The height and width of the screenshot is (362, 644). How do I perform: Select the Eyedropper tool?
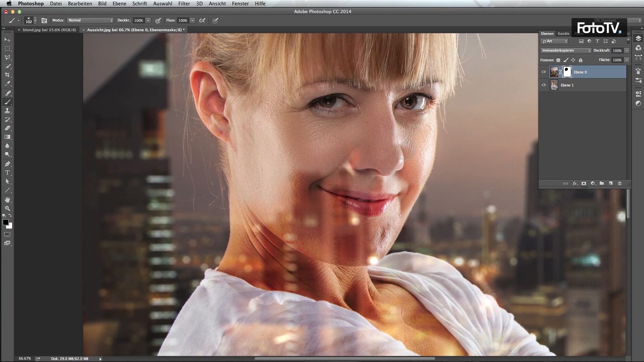[7, 83]
